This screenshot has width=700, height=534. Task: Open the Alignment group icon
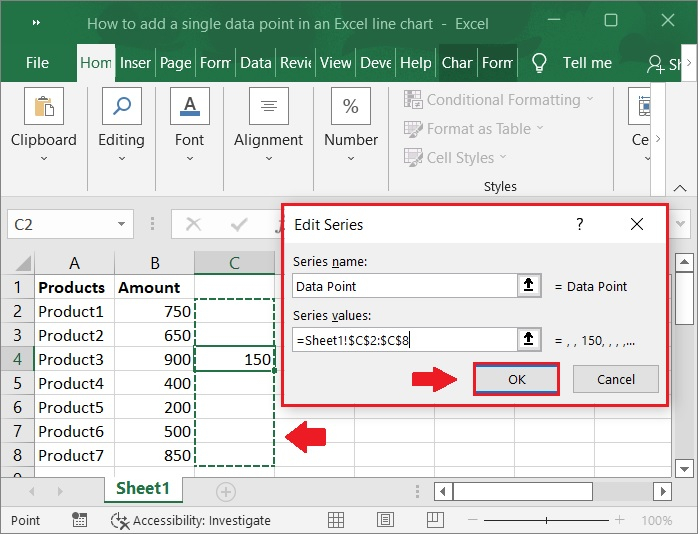pyautogui.click(x=269, y=106)
